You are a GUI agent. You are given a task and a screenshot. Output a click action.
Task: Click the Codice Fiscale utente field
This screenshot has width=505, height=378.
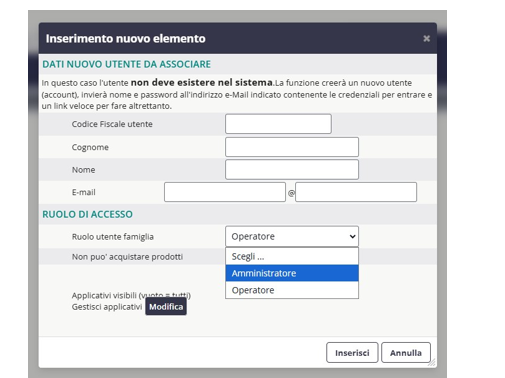[278, 124]
